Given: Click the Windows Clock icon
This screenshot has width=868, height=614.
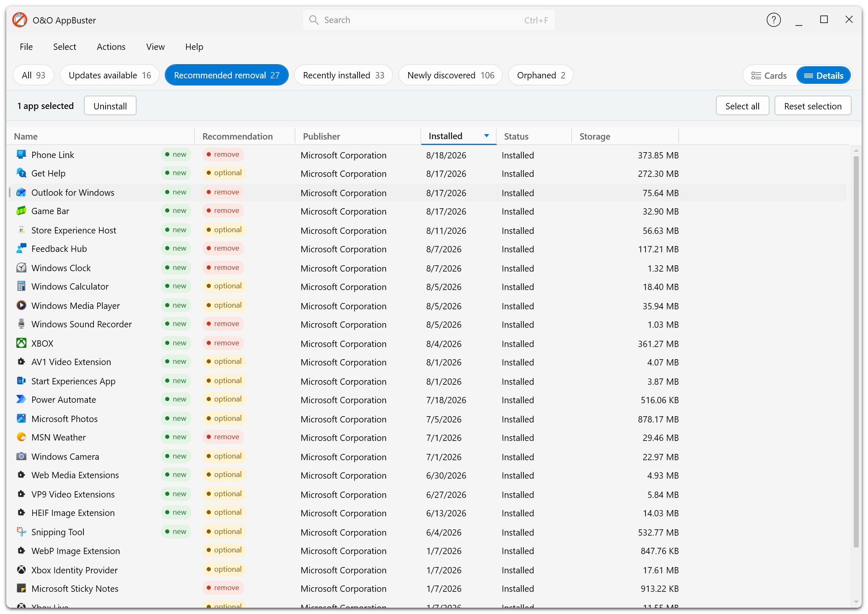Looking at the screenshot, I should [21, 268].
